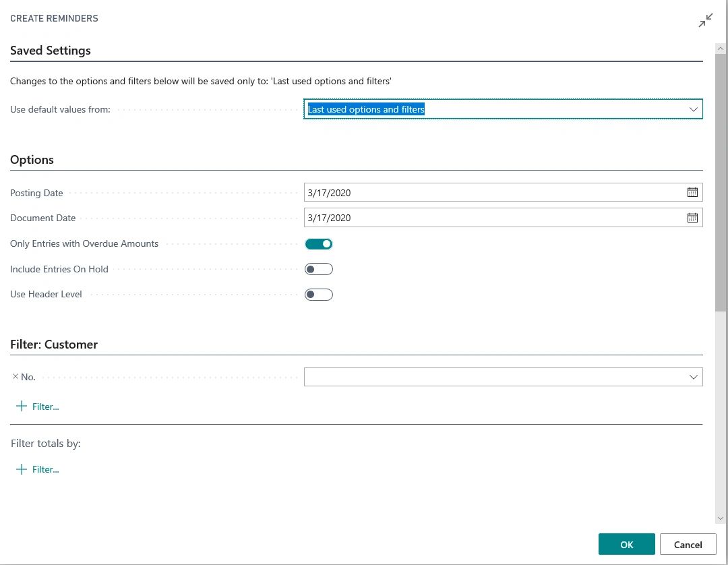
Task: Expand the Use default values from dropdown
Action: [x=693, y=109]
